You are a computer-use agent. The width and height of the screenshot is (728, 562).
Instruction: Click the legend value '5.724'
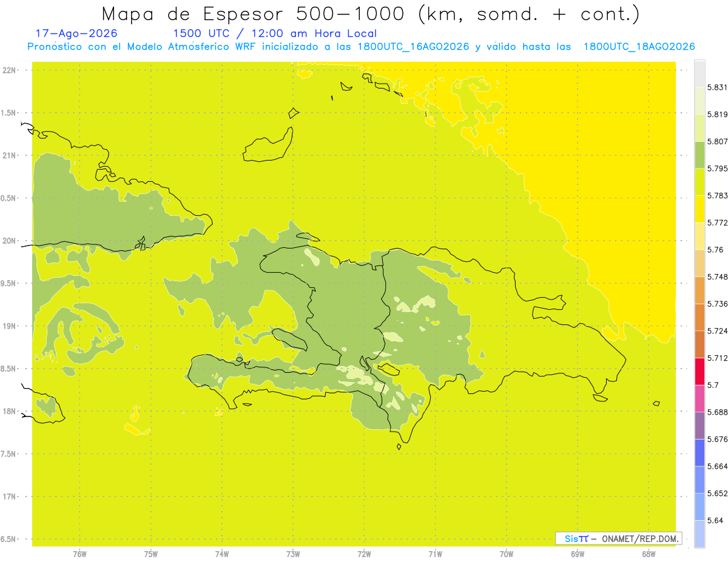(717, 331)
